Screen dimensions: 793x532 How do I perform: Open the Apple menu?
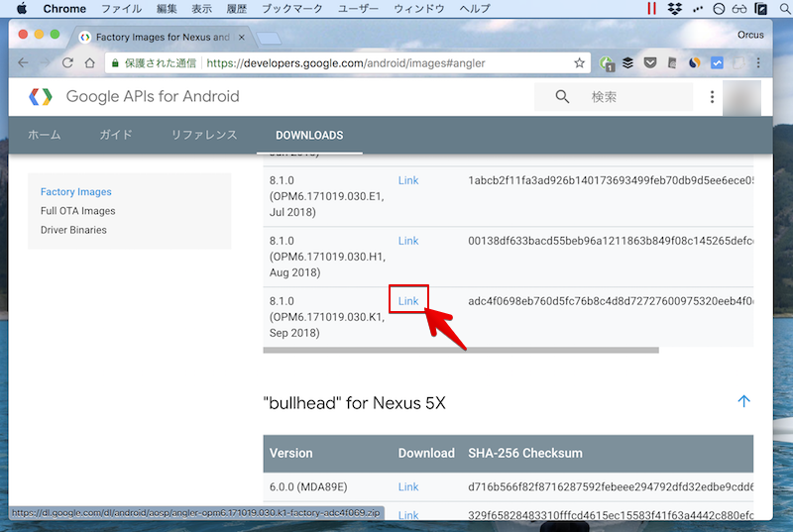pos(22,9)
